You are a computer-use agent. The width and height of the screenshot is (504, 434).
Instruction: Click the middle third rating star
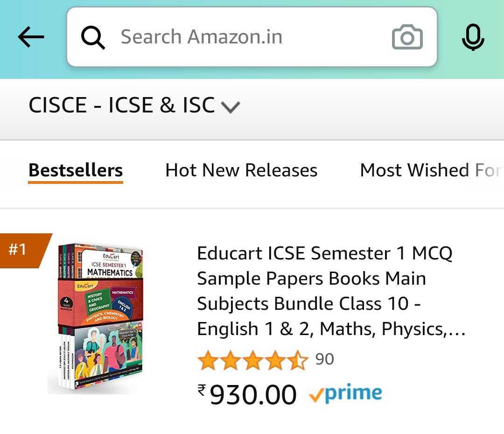(x=252, y=360)
